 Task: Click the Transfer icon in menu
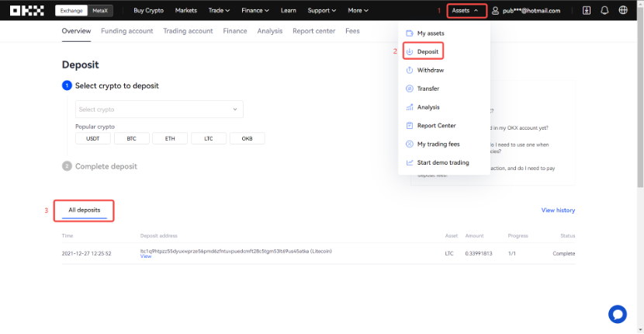tap(409, 89)
